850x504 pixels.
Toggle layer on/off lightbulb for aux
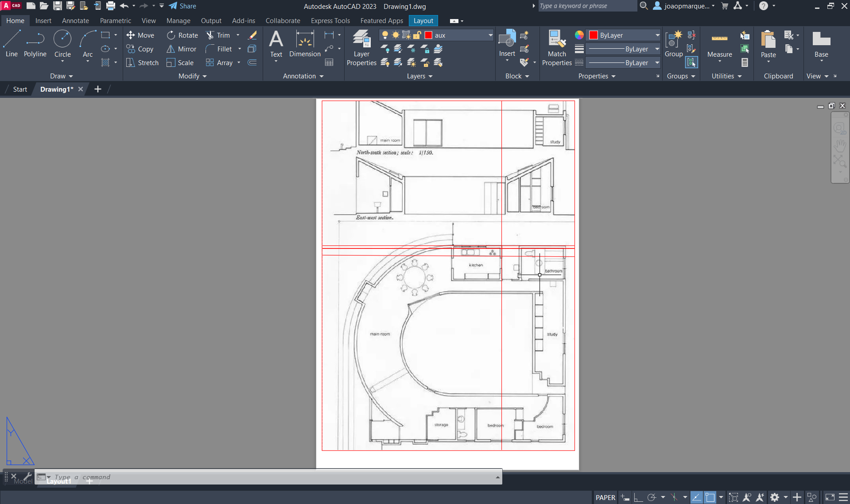(x=385, y=35)
